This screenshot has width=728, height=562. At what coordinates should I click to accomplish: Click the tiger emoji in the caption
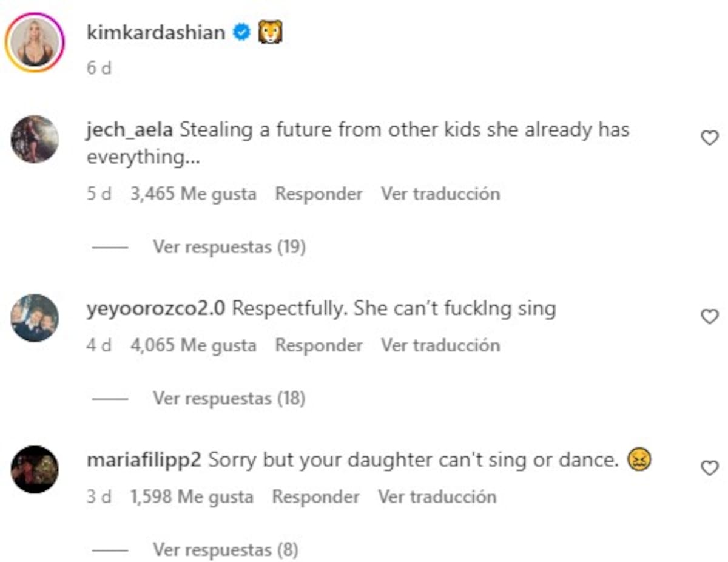click(271, 32)
